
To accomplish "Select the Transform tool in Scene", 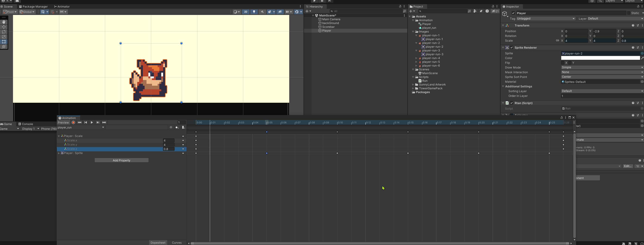I will (4, 47).
